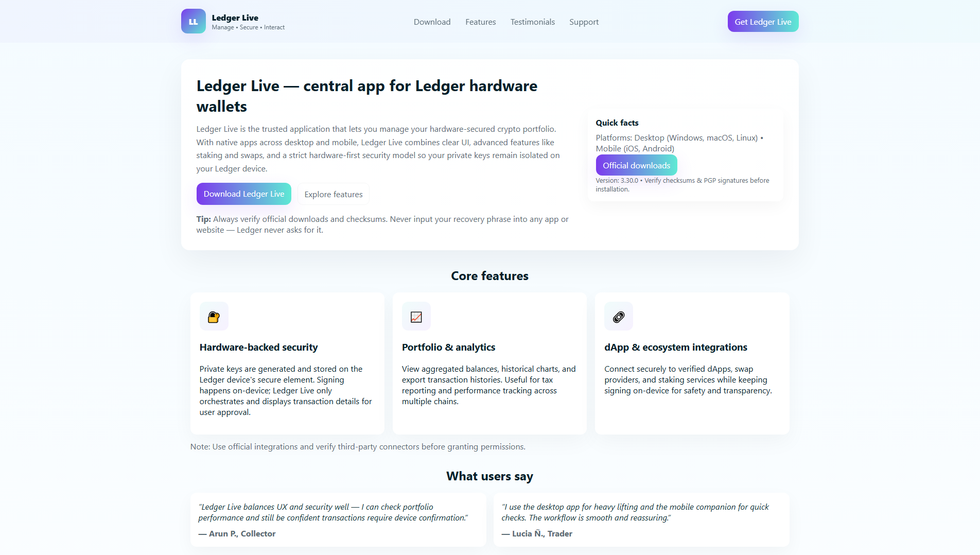Open the Support nav item
Image resolution: width=980 pixels, height=555 pixels.
click(584, 22)
